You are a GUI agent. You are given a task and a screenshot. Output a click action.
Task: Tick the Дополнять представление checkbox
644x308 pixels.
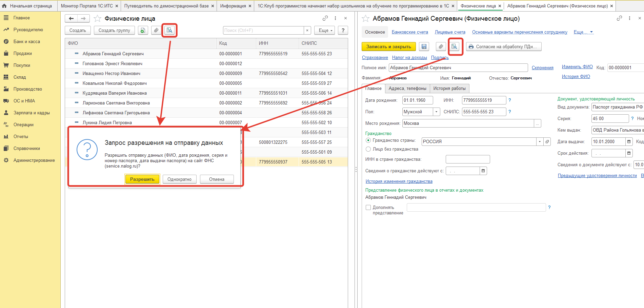pos(368,207)
